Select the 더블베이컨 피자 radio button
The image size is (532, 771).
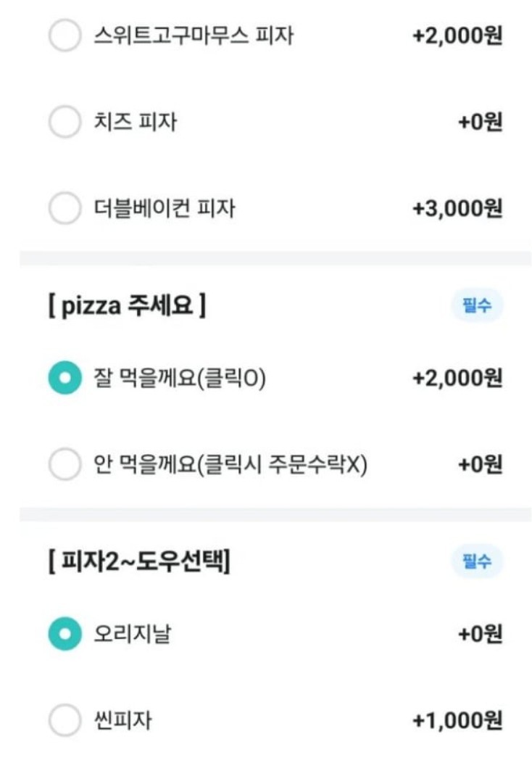[65, 208]
